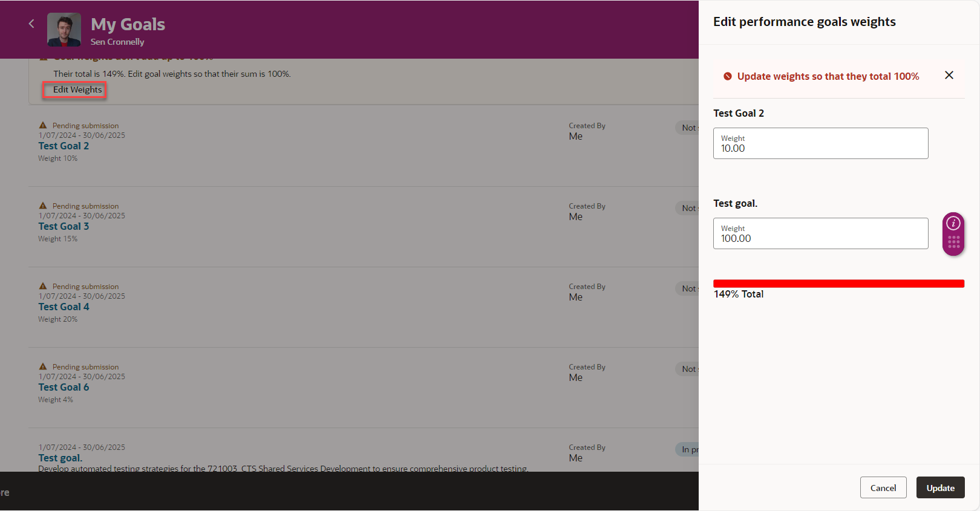The height and width of the screenshot is (511, 980).
Task: Click the warning icon beside Test Goal 3
Action: [x=43, y=206]
